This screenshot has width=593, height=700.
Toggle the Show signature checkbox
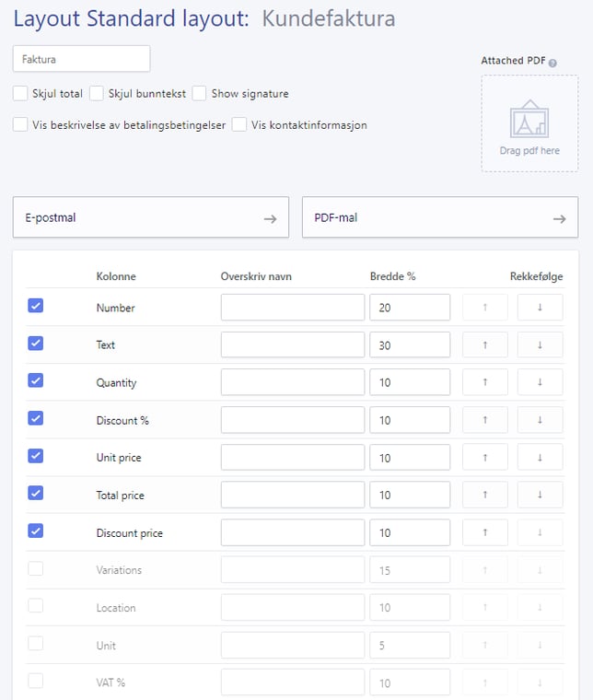199,93
